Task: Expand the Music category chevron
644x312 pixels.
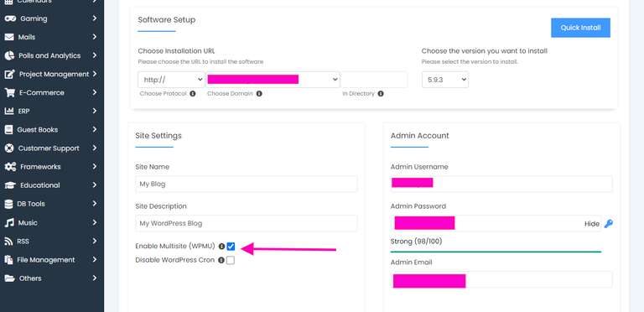Action: (x=95, y=222)
